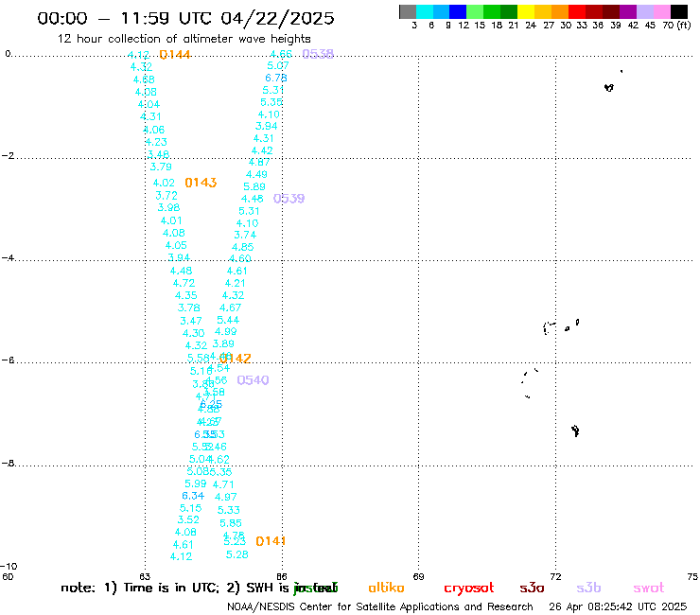This screenshot has width=700, height=615.
Task: Click the 4.67 wave height value
Action: coord(231,307)
